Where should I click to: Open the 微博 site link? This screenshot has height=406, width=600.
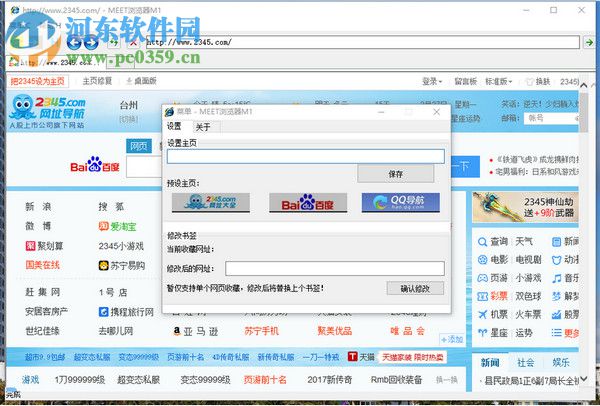pyautogui.click(x=38, y=226)
